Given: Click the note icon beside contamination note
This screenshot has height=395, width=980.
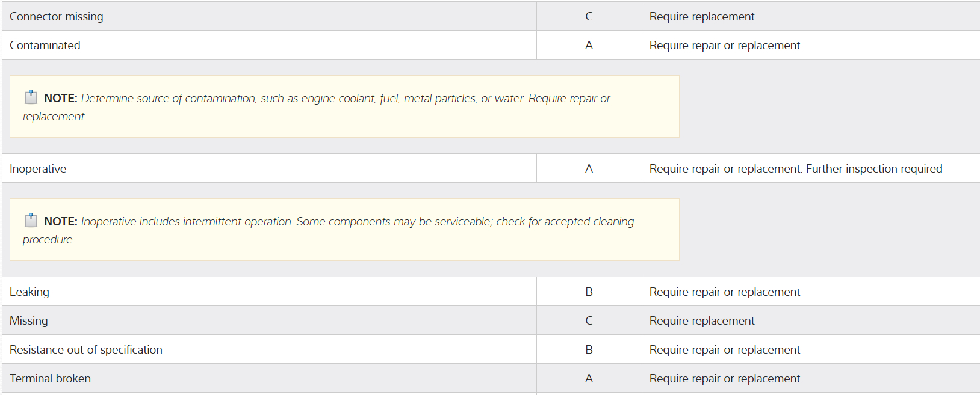Looking at the screenshot, I should (x=31, y=97).
